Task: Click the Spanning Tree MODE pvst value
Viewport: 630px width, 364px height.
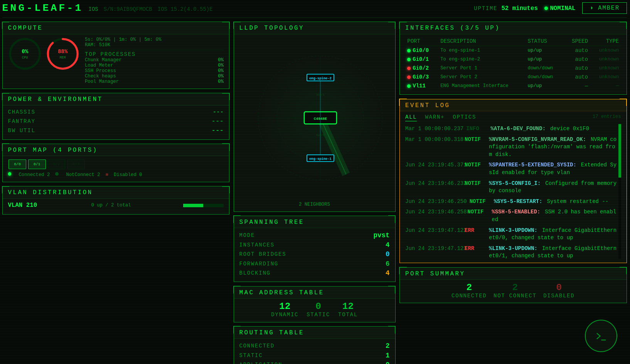Action: point(381,235)
